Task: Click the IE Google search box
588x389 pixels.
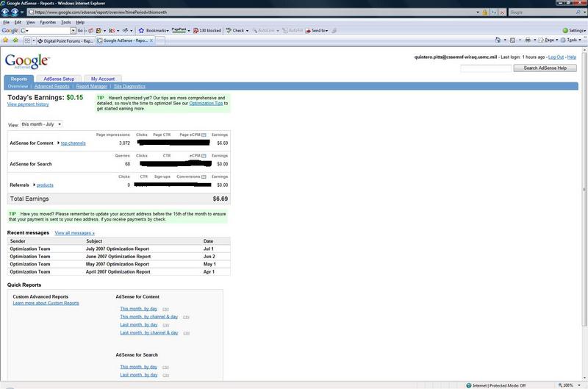Action: (x=542, y=12)
